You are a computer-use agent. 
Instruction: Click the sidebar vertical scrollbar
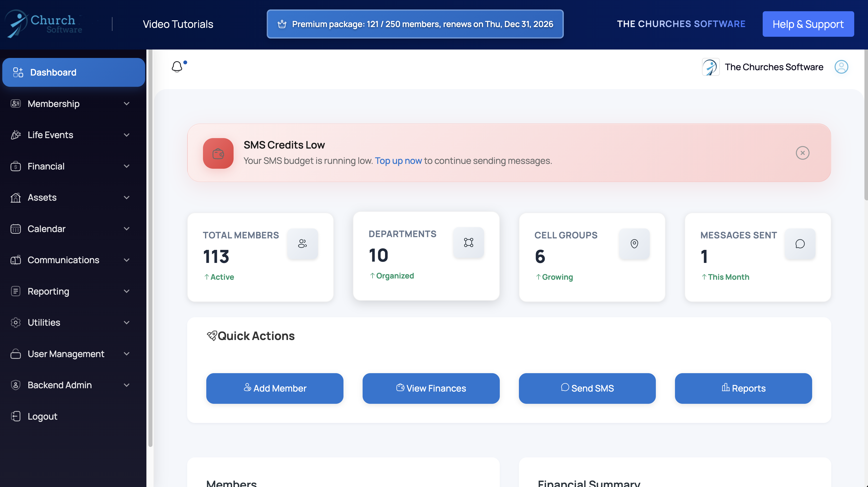point(150,248)
